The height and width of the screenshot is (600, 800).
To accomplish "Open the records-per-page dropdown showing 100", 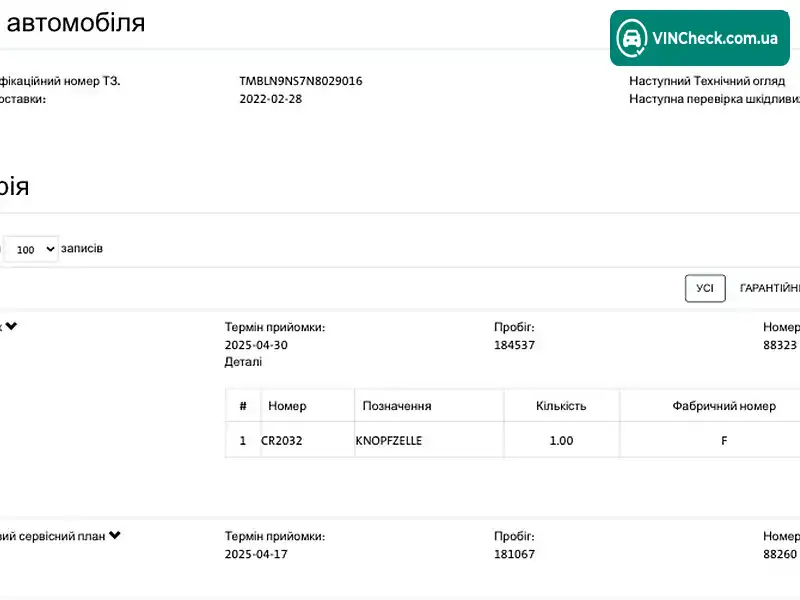I will tap(31, 249).
